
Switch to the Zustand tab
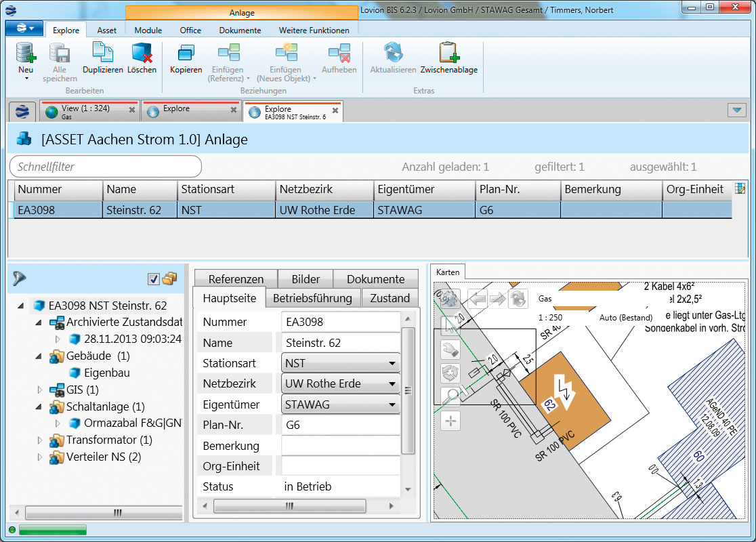390,298
